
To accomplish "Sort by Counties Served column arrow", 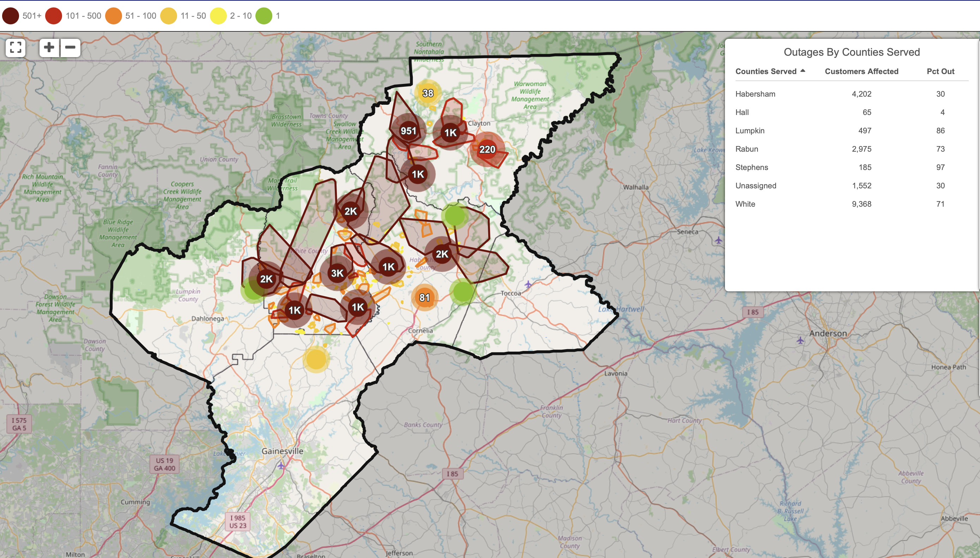I will pyautogui.click(x=803, y=71).
